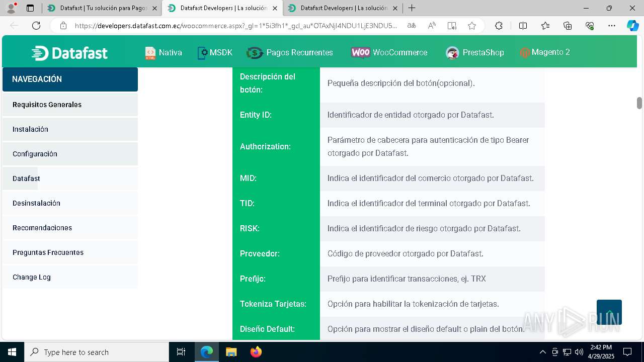The height and width of the screenshot is (362, 644).
Task: Open the browser profile icon
Action: click(11, 8)
